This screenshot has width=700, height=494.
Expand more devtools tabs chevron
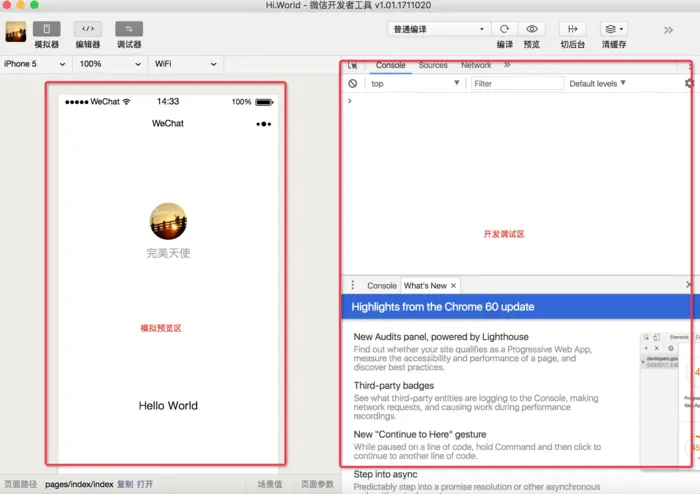click(507, 65)
